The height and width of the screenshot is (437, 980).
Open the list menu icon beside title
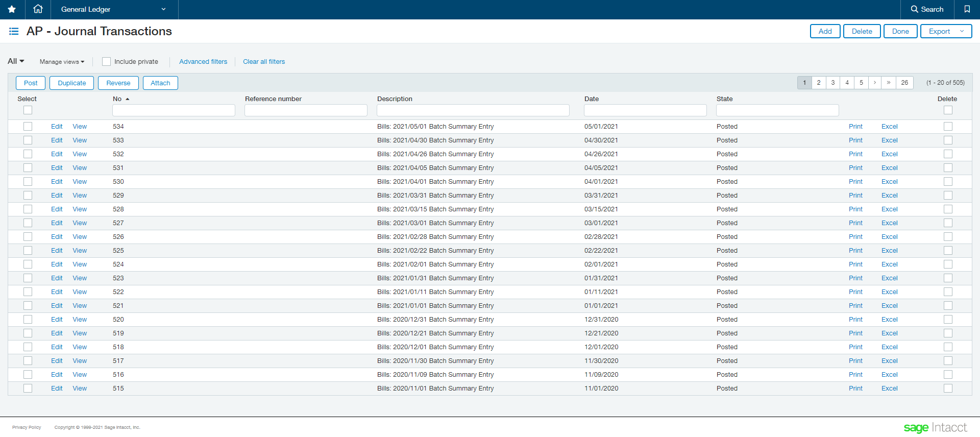click(x=14, y=32)
